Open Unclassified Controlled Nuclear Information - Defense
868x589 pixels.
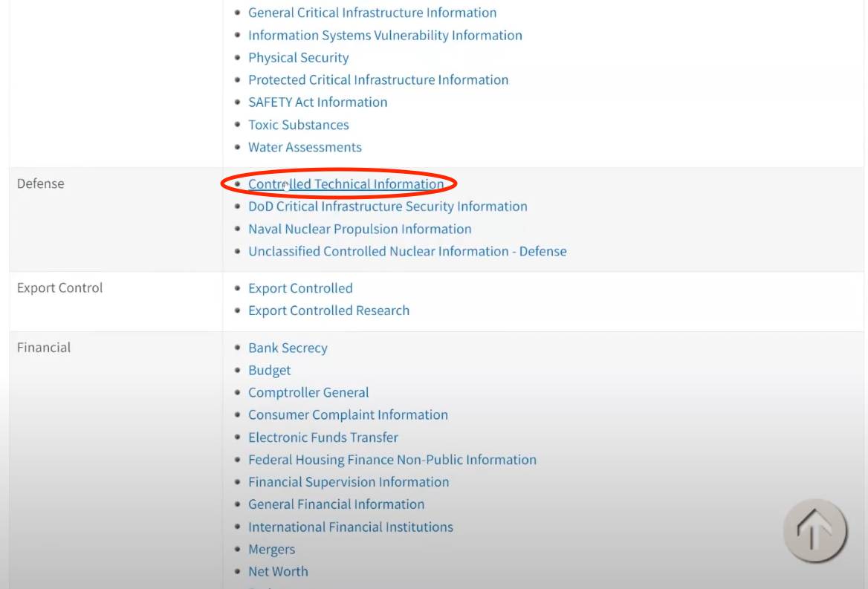[x=407, y=251]
